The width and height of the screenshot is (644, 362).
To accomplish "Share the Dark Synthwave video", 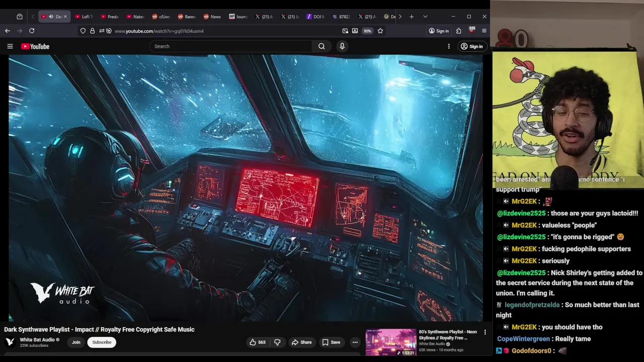I will 302,342.
